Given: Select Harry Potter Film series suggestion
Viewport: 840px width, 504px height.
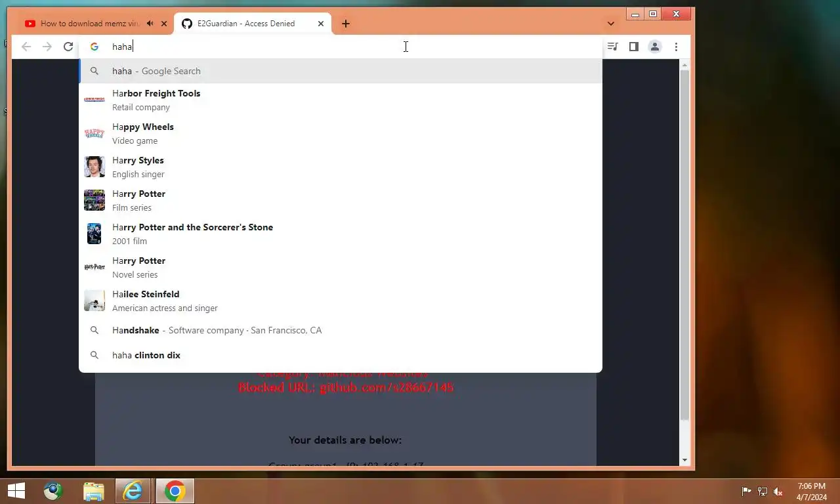Looking at the screenshot, I should (x=340, y=200).
